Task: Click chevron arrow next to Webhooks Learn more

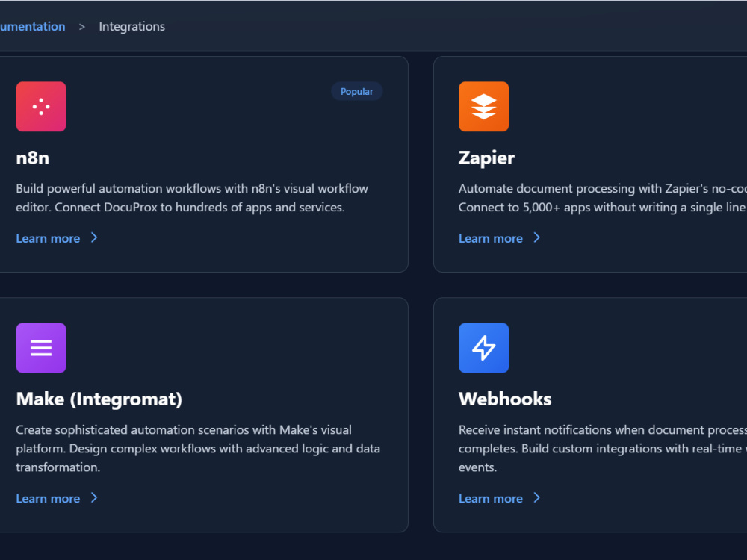Action: pos(536,497)
